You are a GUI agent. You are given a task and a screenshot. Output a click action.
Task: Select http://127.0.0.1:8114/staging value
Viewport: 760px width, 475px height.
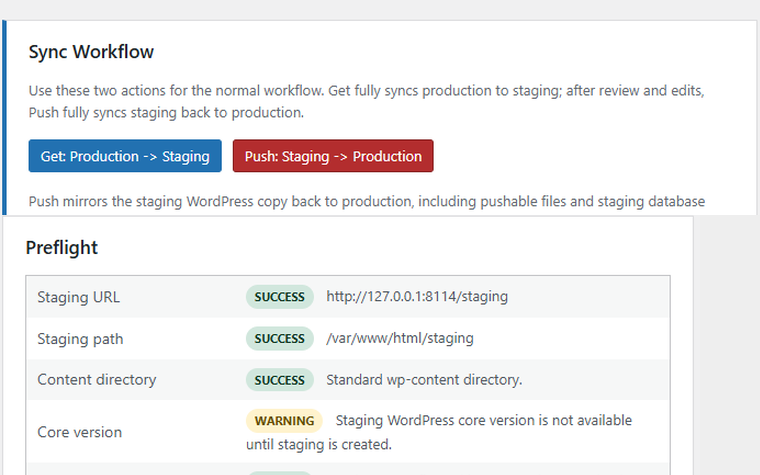[417, 296]
